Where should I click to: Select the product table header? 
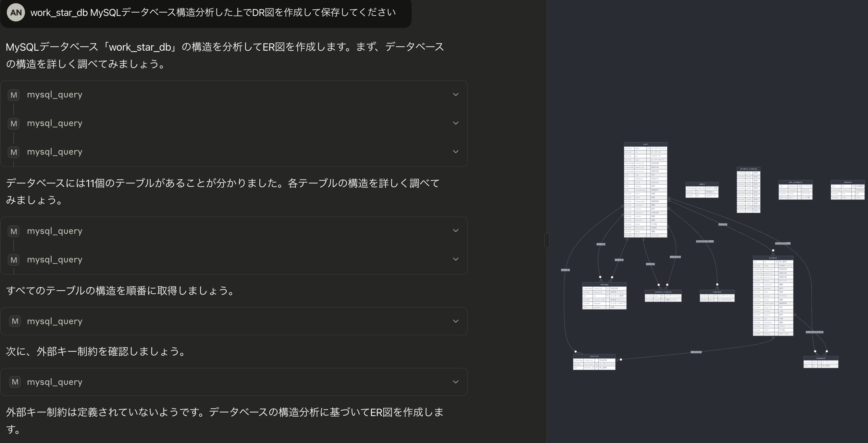(773, 258)
